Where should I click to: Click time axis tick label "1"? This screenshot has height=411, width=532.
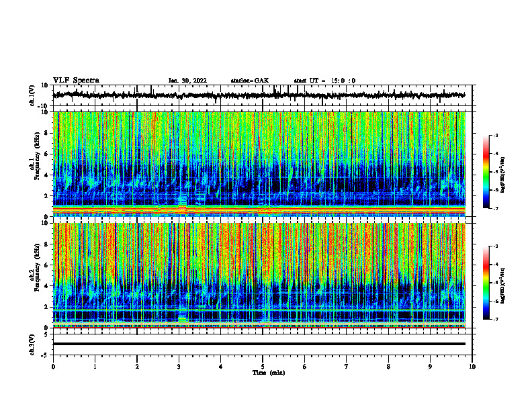click(x=95, y=367)
